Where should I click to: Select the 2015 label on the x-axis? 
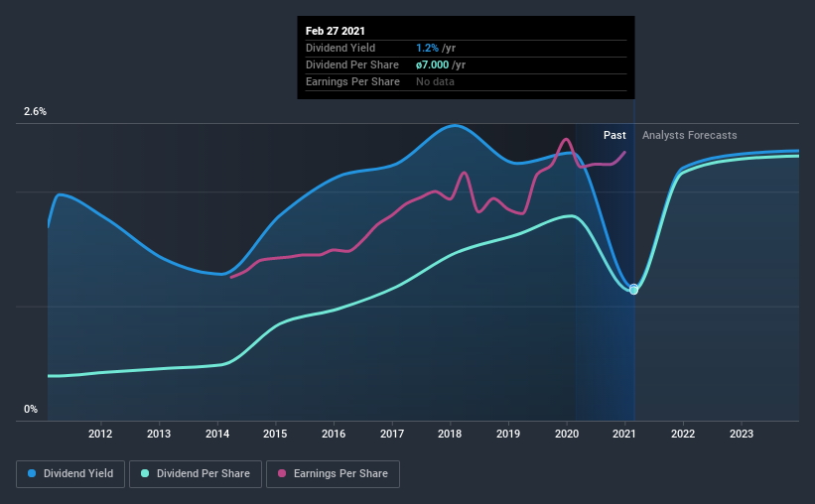[x=275, y=434]
